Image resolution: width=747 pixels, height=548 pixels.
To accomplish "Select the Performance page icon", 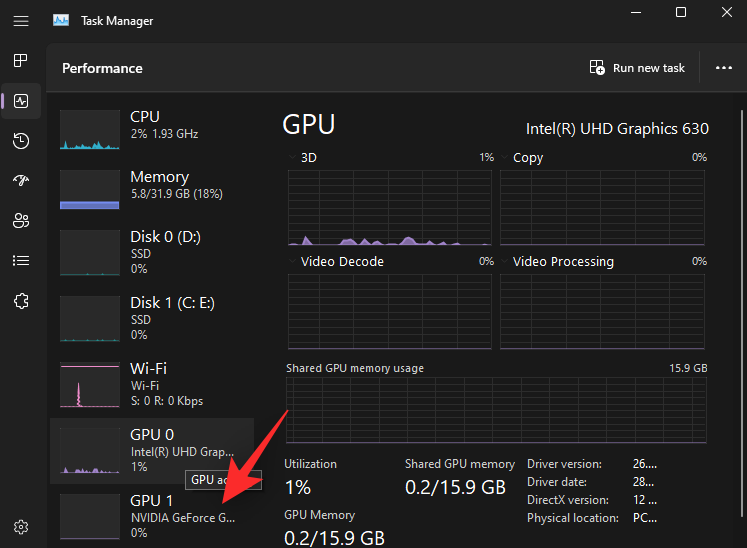I will 21,101.
